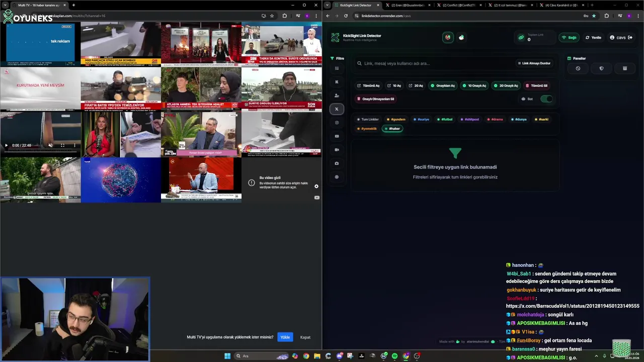Bookmark the linkdetector page with star icon
Screen dimensions: 644x362
coord(594,16)
